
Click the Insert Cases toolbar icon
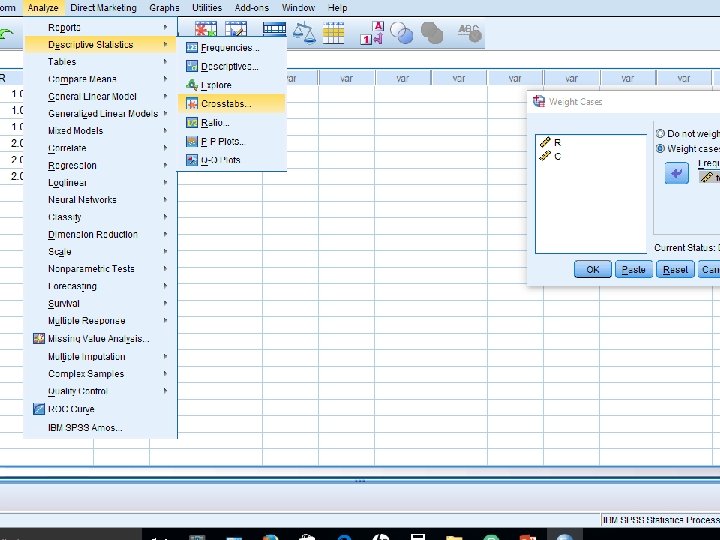[205, 31]
